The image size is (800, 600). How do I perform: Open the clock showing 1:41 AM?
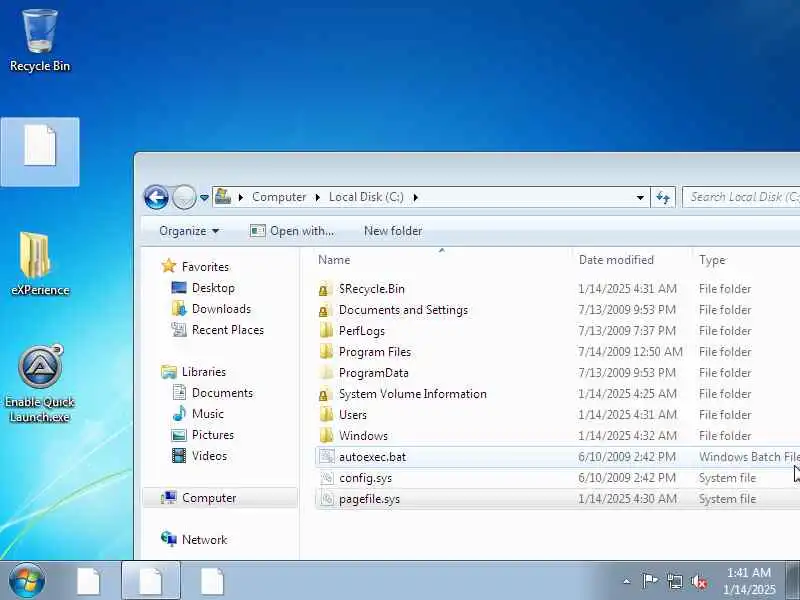pos(749,581)
